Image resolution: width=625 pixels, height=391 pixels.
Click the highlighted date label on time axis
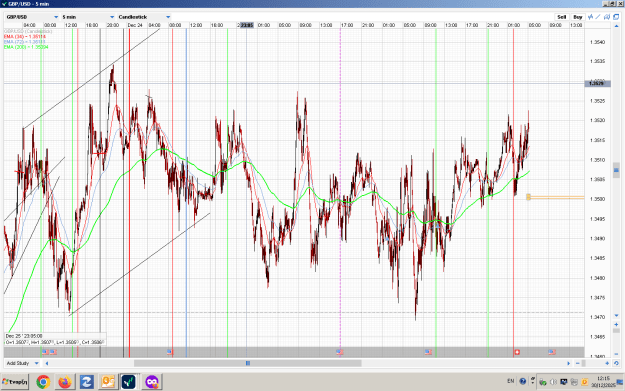[246, 25]
